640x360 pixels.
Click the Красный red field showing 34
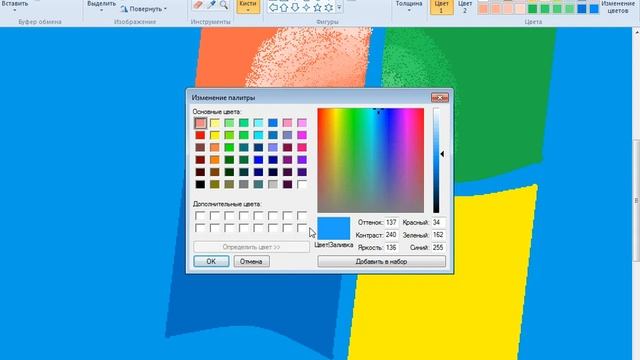point(438,222)
